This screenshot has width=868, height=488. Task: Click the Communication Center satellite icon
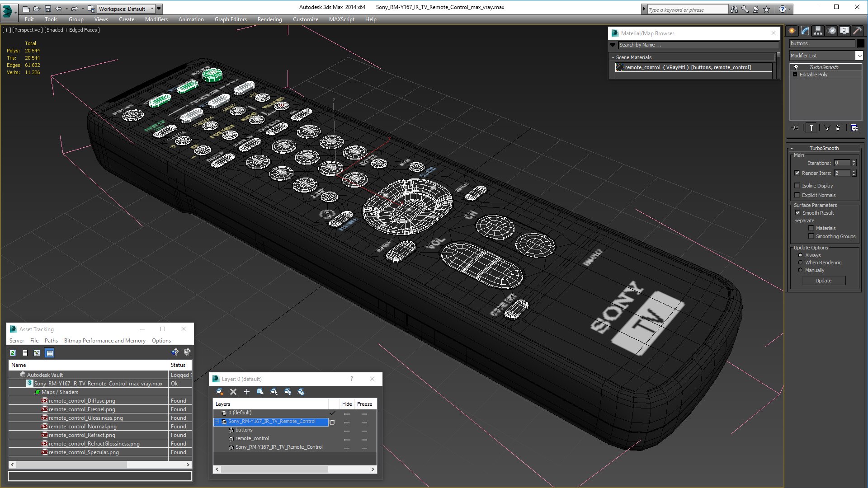(x=755, y=9)
